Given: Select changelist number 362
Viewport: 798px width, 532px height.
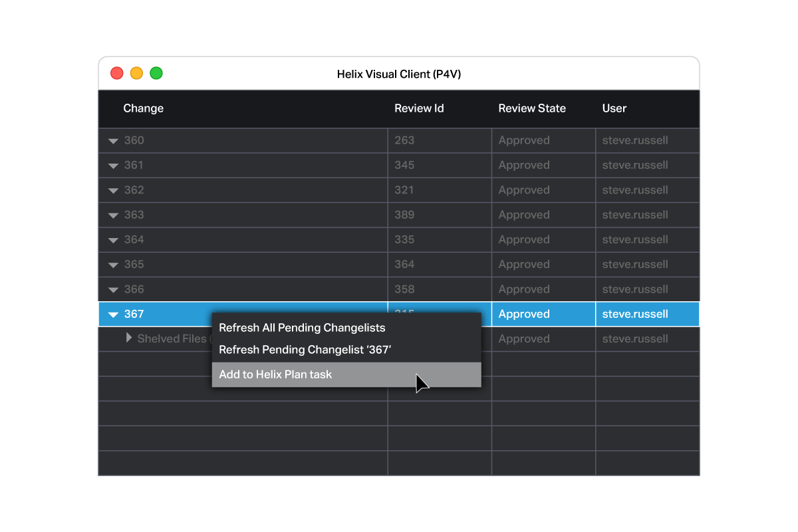Looking at the screenshot, I should click(x=134, y=190).
